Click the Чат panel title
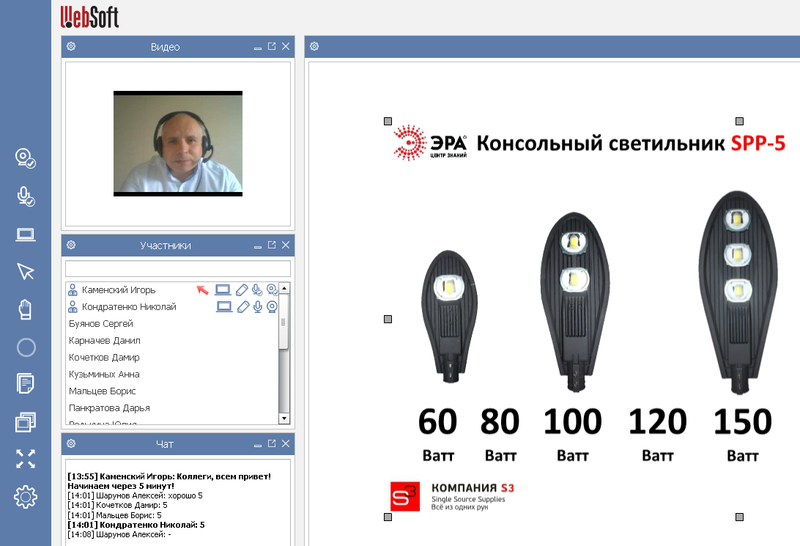This screenshot has width=800, height=546. click(165, 444)
